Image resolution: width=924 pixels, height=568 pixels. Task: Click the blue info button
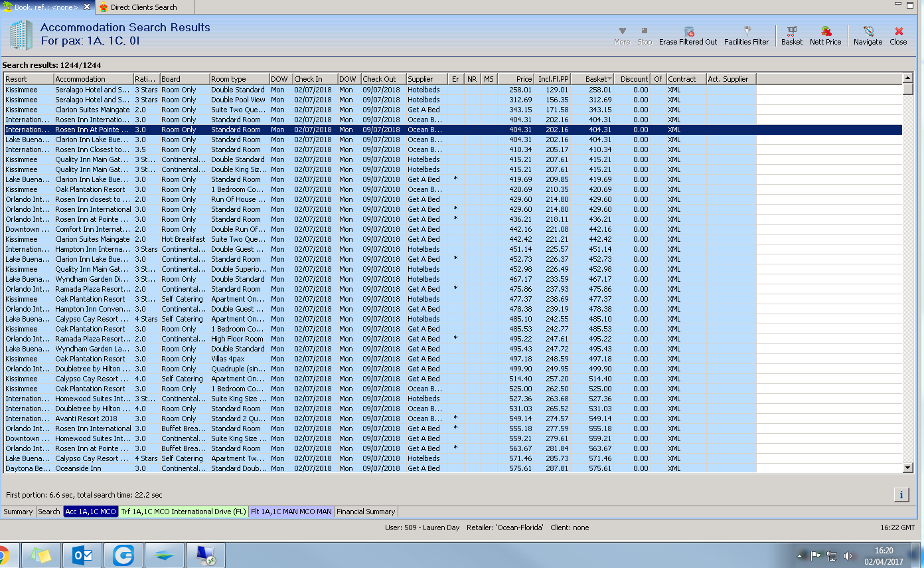(902, 494)
